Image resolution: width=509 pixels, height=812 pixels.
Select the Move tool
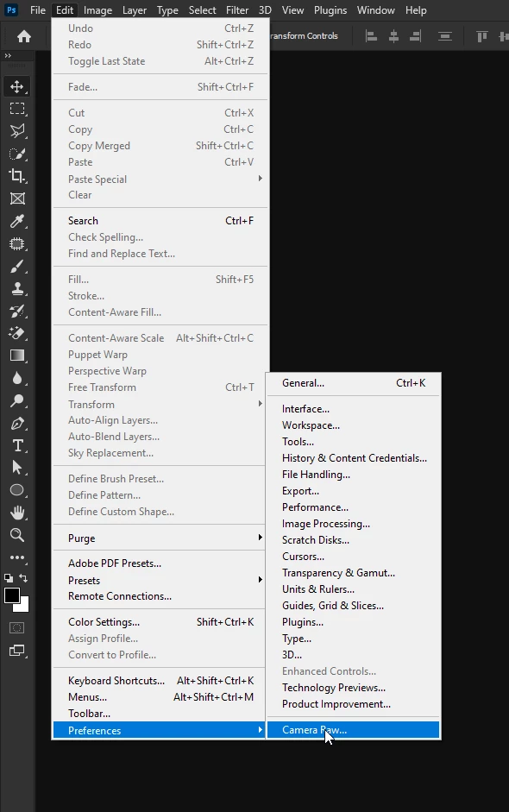coord(17,86)
